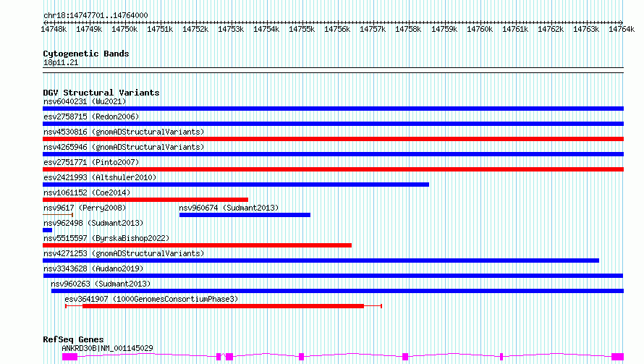Select the blue bar under nsv960674
Viewport: 644px width, 364px height.
pos(245,215)
